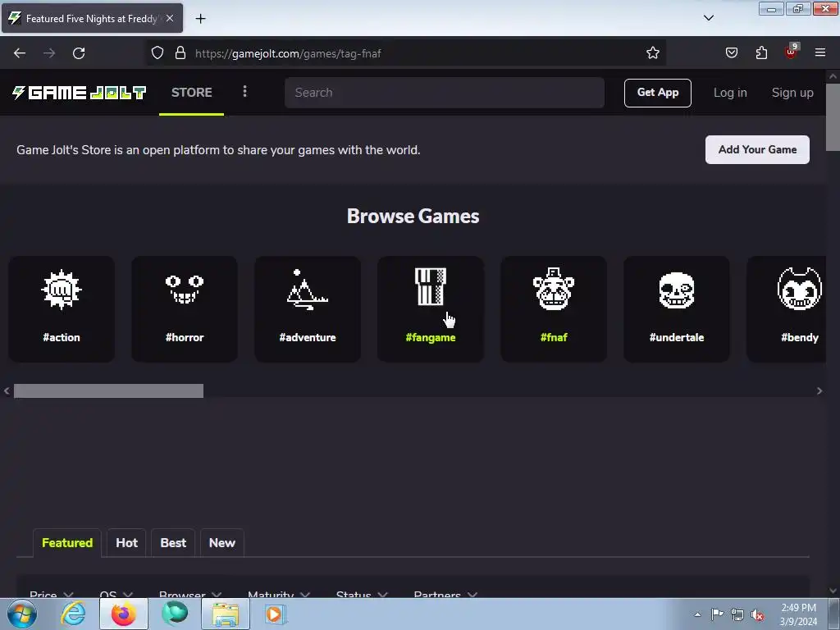Click Add Your Game button
The width and height of the screenshot is (840, 630).
point(757,149)
